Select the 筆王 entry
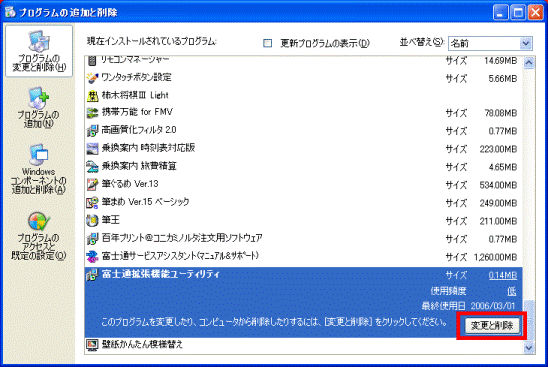Viewport: 548px width, 367px height. pyautogui.click(x=303, y=221)
